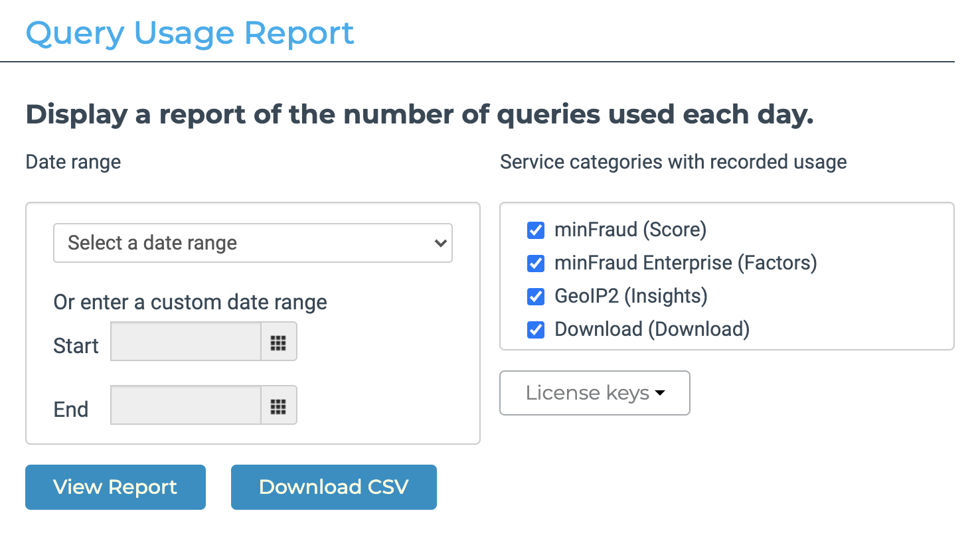Image resolution: width=980 pixels, height=535 pixels.
Task: Click the 'End' field label
Action: 71,410
